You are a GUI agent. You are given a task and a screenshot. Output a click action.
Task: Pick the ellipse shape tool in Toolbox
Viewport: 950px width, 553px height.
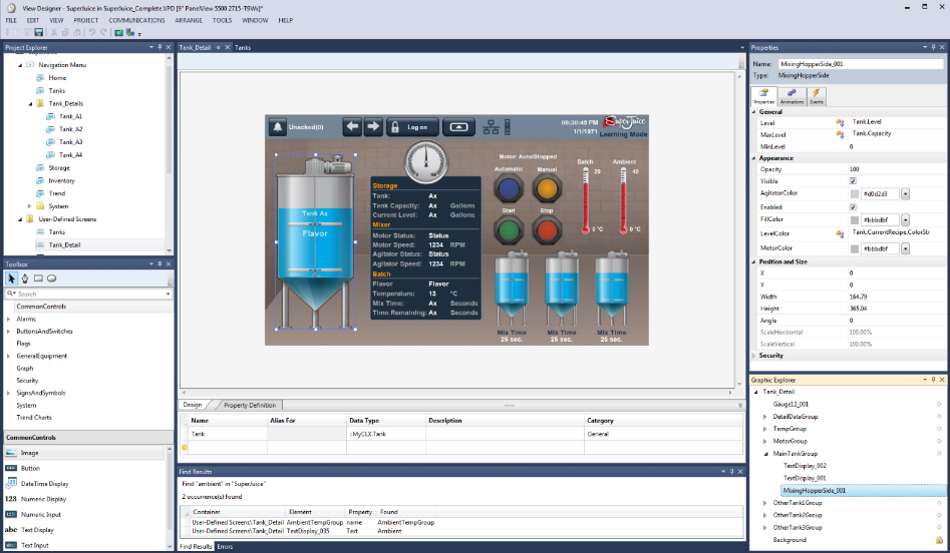(52, 279)
